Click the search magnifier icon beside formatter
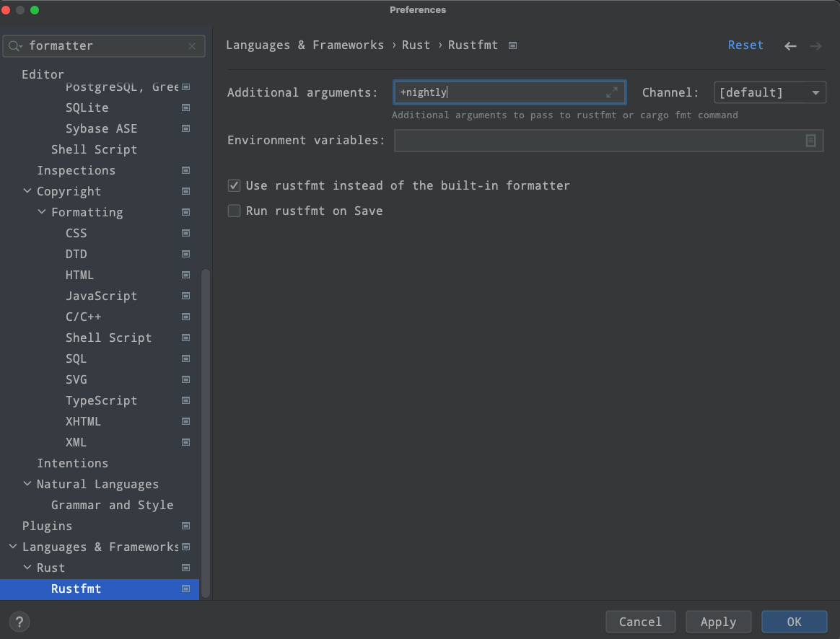This screenshot has height=639, width=840. [15, 46]
